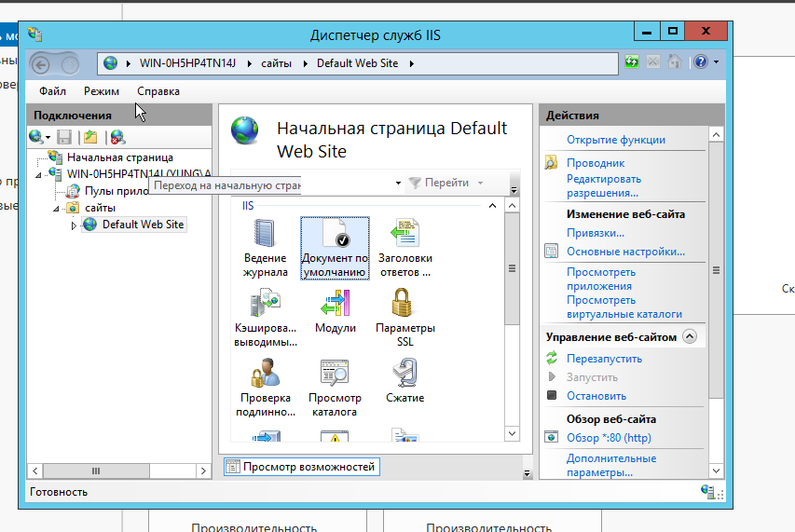Click the delete connection icon
Screen dimensions: 795x532
117,137
